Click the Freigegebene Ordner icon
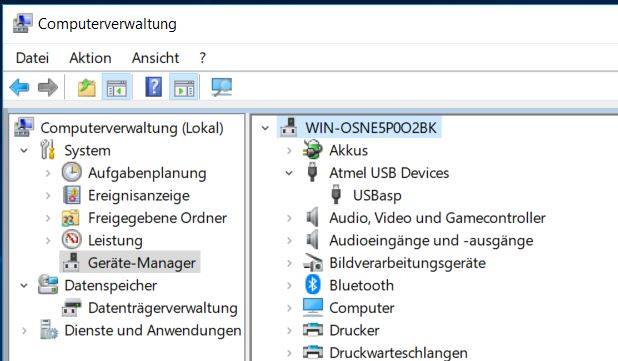618x361 pixels. point(71,218)
